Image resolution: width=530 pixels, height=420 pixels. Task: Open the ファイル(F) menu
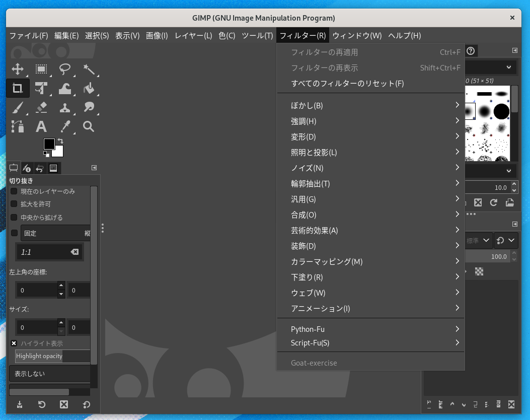[29, 36]
